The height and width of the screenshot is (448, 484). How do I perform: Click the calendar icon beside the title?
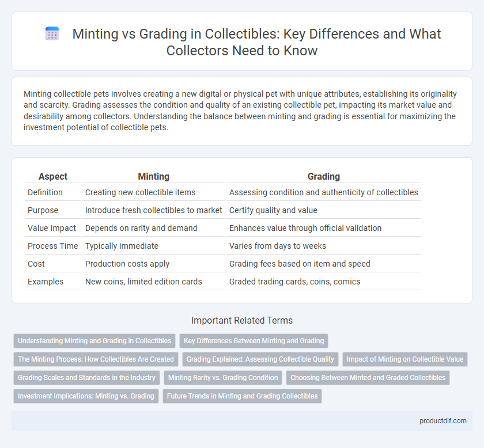click(x=52, y=33)
